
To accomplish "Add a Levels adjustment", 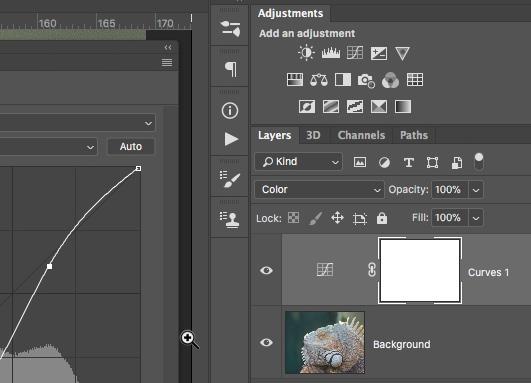I will [331, 53].
